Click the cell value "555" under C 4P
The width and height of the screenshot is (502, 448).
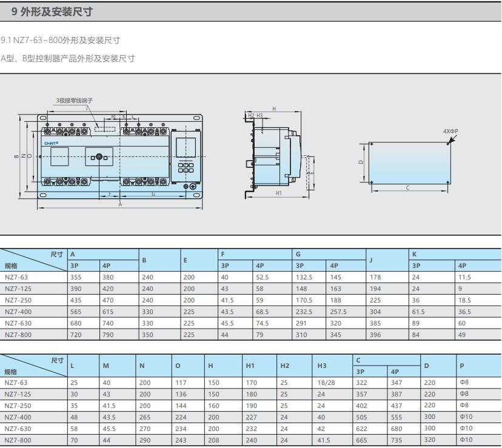pyautogui.click(x=397, y=418)
